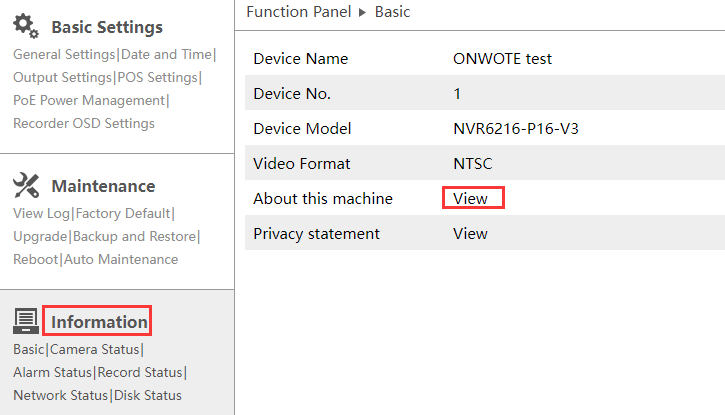
Task: Go to Date and Time settings
Action: click(166, 54)
